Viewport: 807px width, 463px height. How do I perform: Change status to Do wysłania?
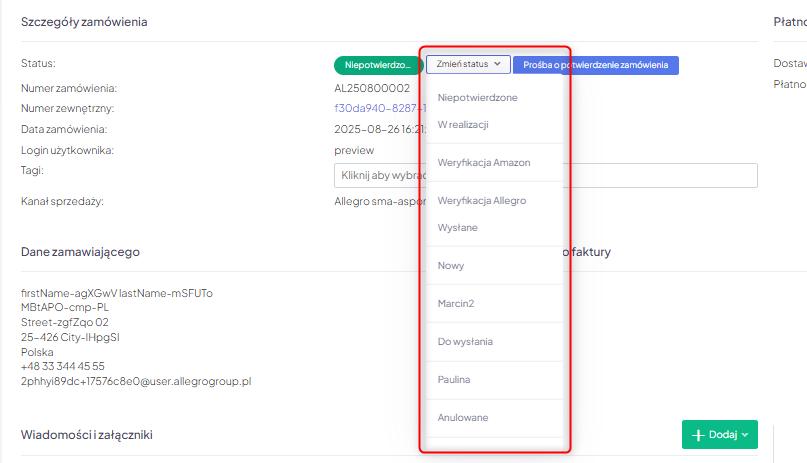[x=465, y=342]
